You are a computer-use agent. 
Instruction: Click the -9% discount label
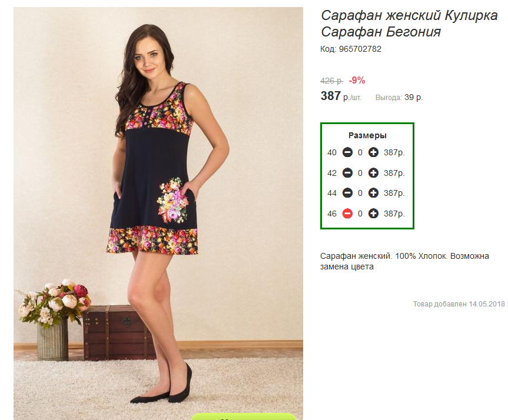tap(357, 80)
